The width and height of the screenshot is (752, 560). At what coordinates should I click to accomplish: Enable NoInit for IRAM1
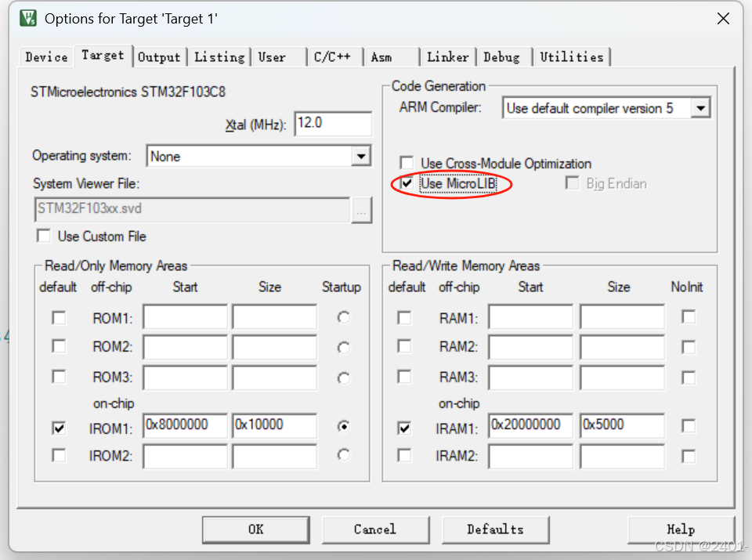coord(689,426)
